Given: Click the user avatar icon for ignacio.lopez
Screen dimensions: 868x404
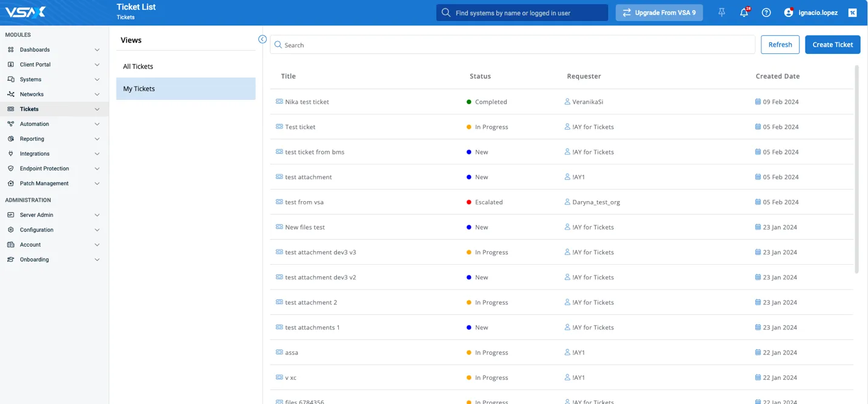Looking at the screenshot, I should click(x=789, y=13).
